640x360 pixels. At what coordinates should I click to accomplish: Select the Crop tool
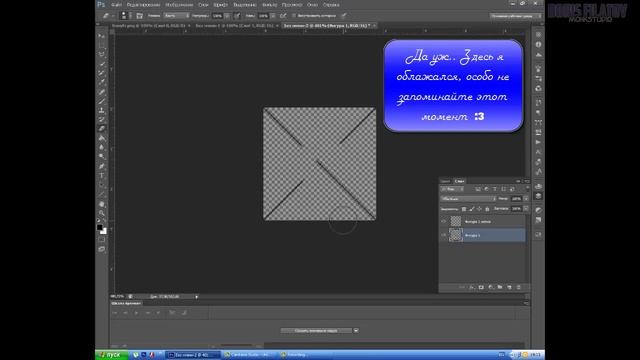click(x=102, y=73)
